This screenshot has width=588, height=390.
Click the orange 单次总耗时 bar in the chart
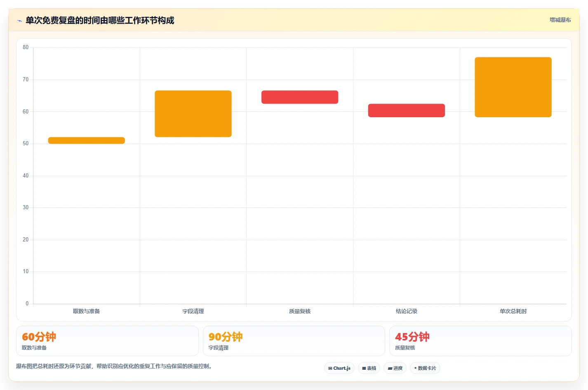click(513, 87)
